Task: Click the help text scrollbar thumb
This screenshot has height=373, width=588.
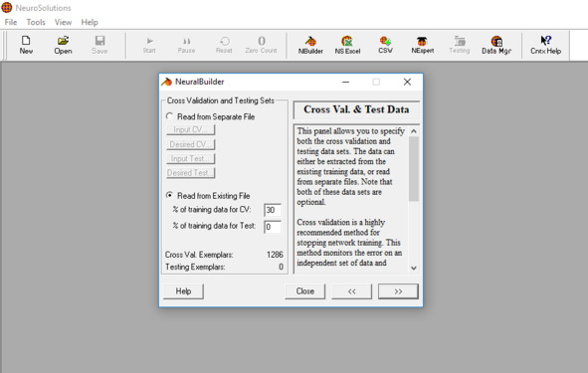Action: coord(414,169)
